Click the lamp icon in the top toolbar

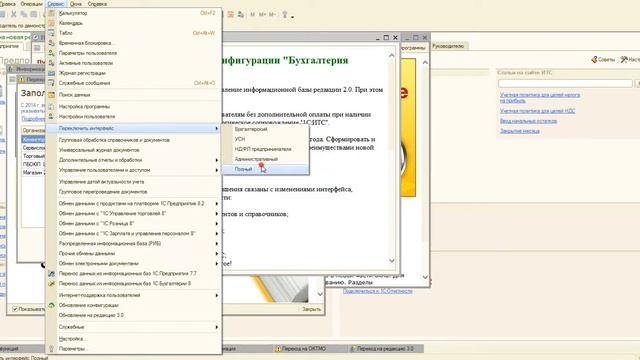pos(285,14)
